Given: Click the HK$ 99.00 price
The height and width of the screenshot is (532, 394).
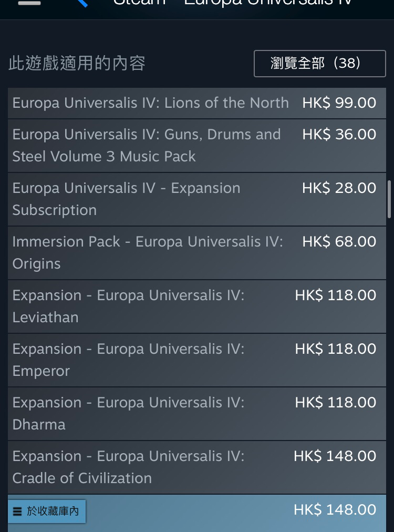Looking at the screenshot, I should coord(339,103).
